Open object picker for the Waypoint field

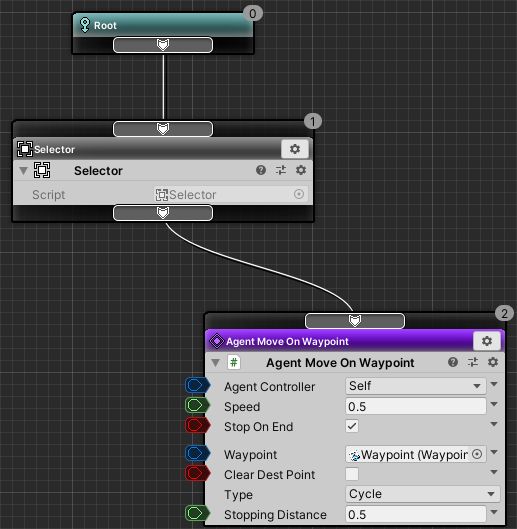tap(477, 454)
